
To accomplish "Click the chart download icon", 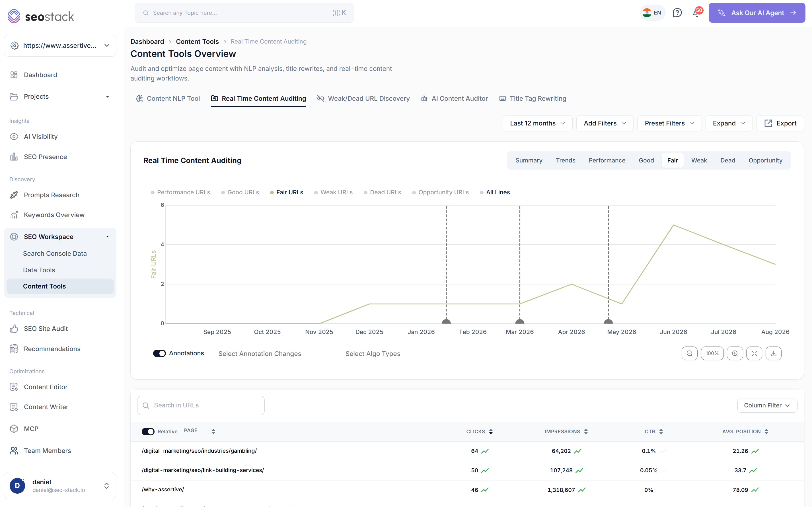I will pos(773,353).
